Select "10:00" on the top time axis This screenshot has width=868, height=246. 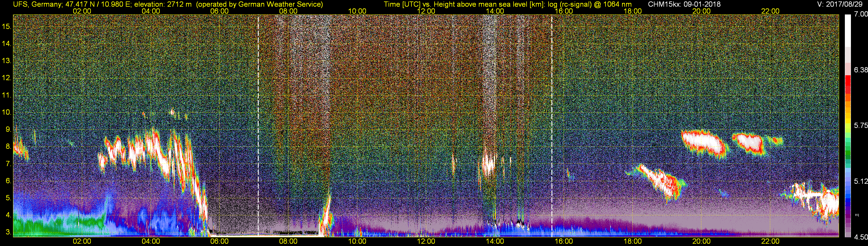click(357, 11)
